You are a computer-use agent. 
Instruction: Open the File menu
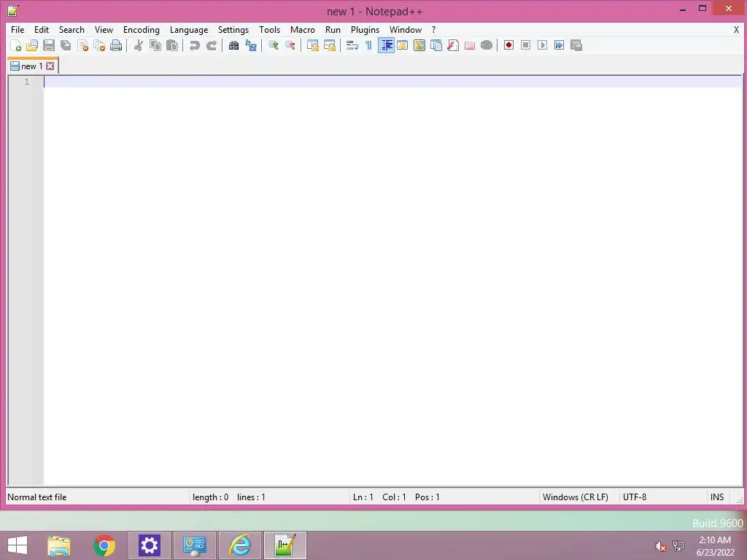[x=18, y=29]
